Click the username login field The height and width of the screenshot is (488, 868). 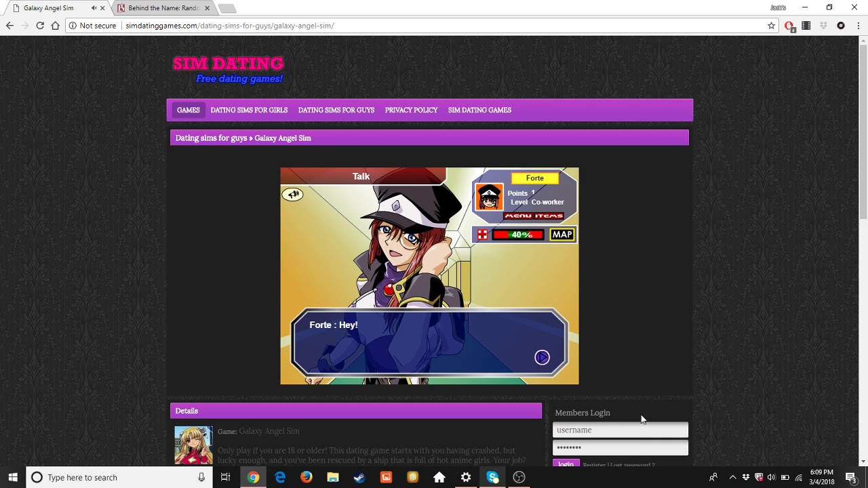620,430
